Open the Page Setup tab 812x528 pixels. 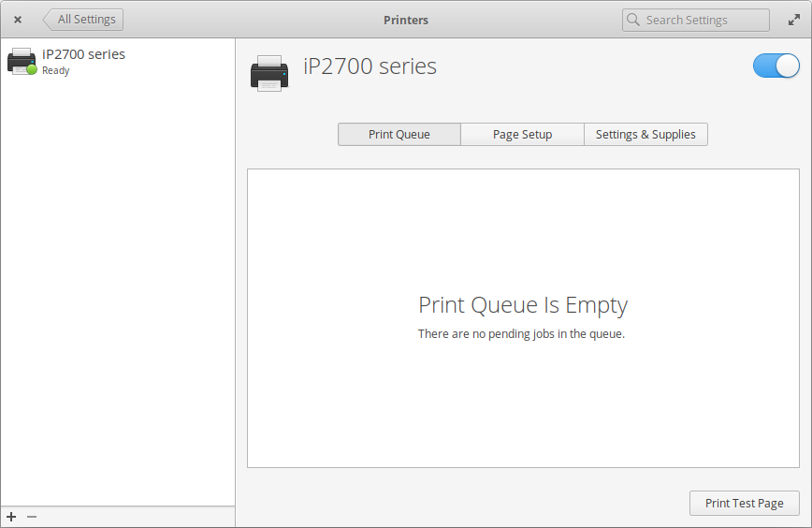[522, 134]
